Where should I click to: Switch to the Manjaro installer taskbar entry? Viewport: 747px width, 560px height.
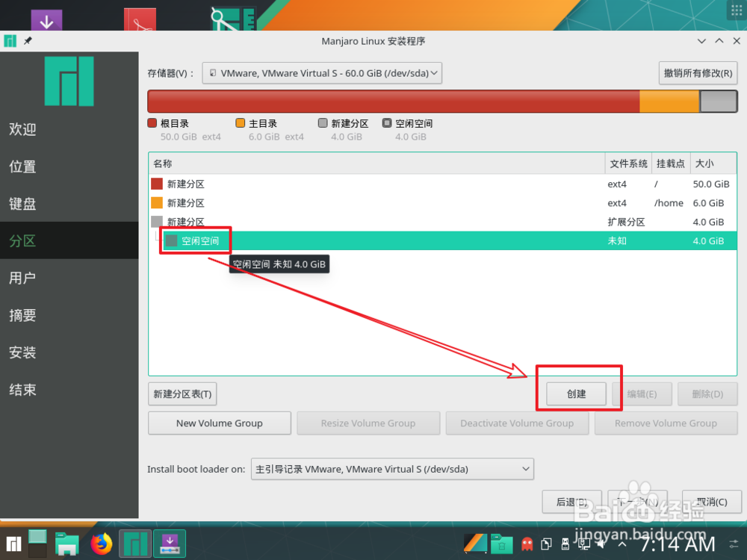tap(135, 544)
